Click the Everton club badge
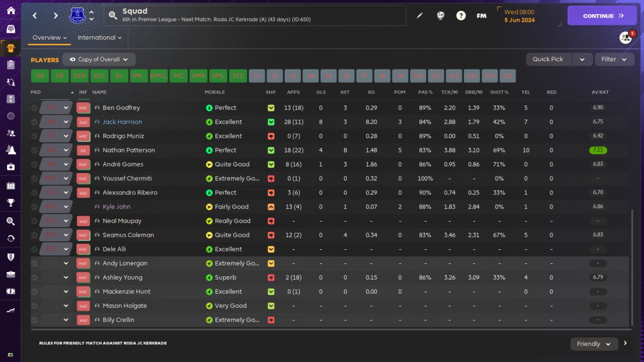 pyautogui.click(x=77, y=16)
